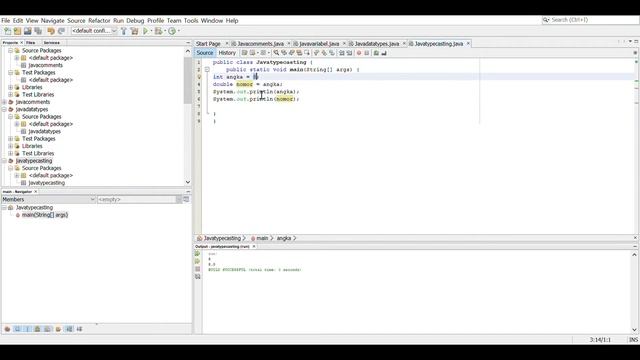
Task: Toggle Show Static Members filter in Navigator
Action: pos(27,329)
